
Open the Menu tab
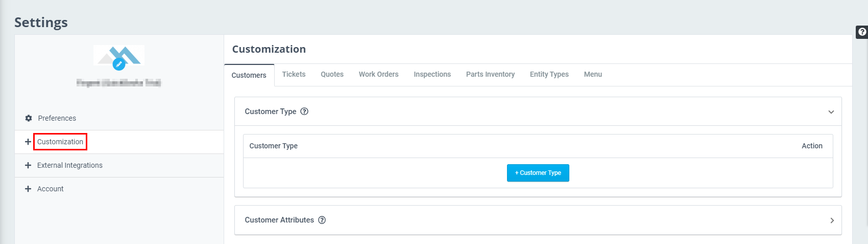(593, 74)
